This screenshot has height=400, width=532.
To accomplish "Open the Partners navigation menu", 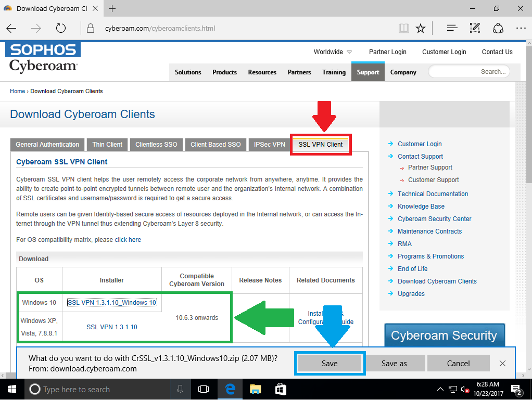I will 299,72.
